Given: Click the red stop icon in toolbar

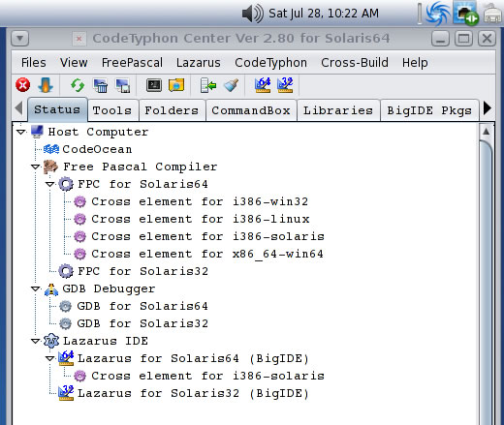Looking at the screenshot, I should [x=23, y=85].
